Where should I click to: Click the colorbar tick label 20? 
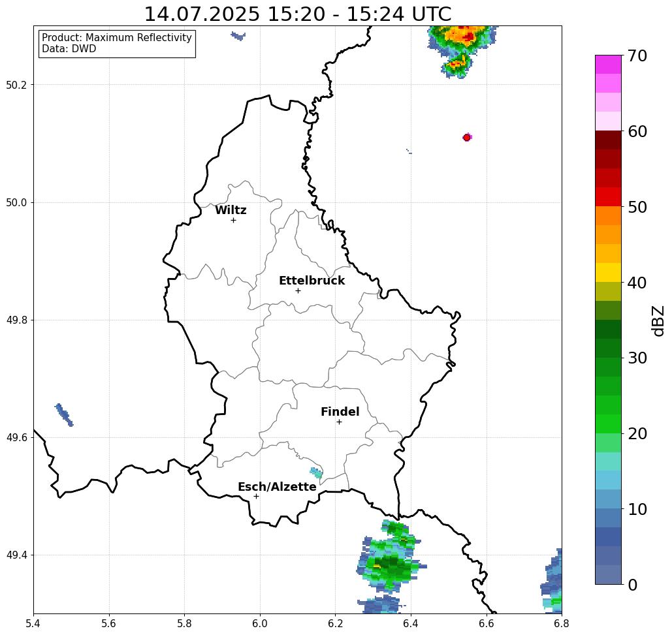point(637,433)
